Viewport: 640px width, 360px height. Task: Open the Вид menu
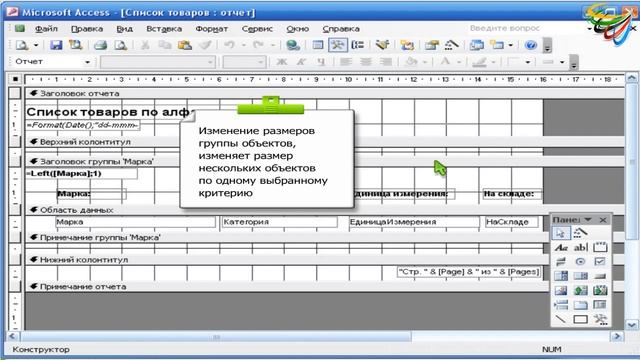click(124, 29)
